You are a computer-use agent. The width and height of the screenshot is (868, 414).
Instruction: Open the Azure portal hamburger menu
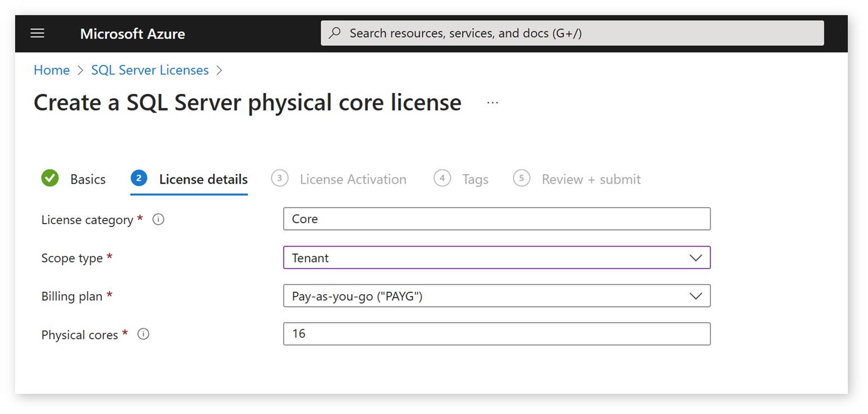click(37, 33)
